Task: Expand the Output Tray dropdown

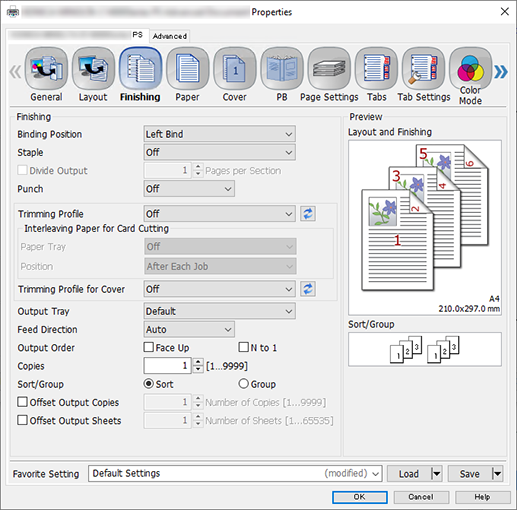Action: [x=219, y=311]
